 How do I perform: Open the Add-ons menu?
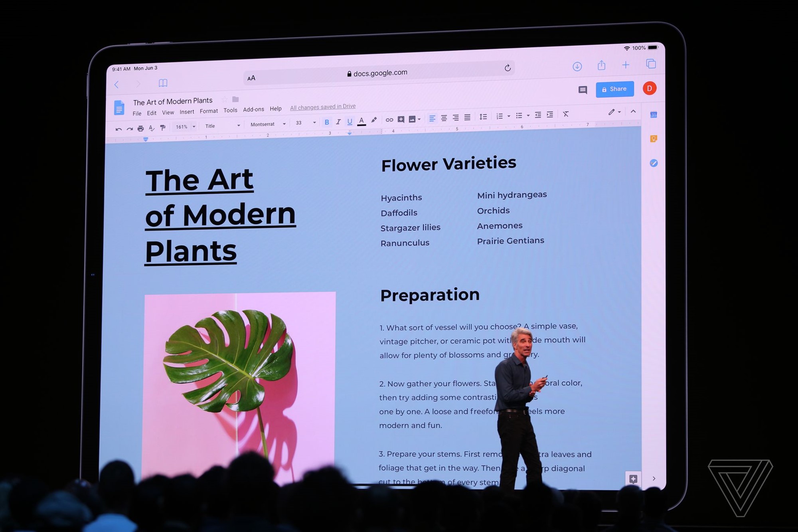coord(253,109)
